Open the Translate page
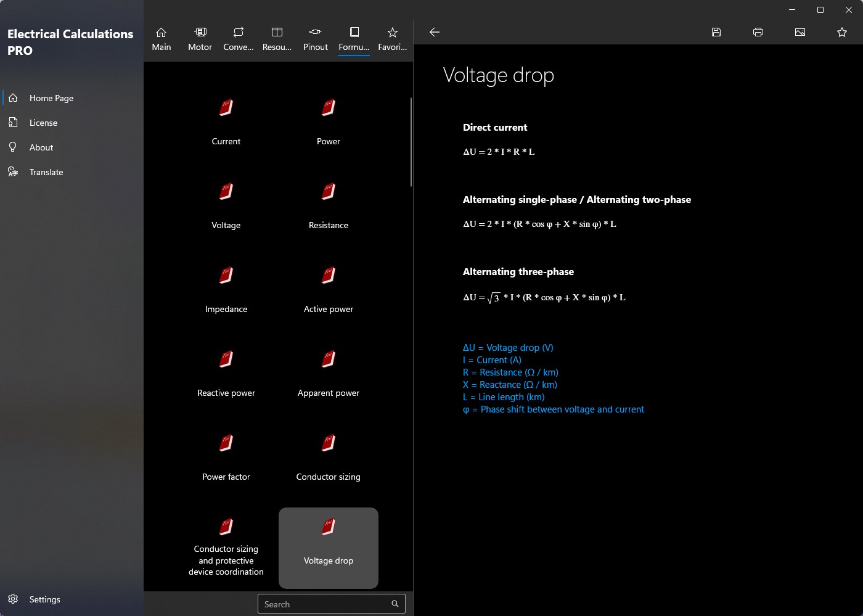863x616 pixels. [72, 172]
